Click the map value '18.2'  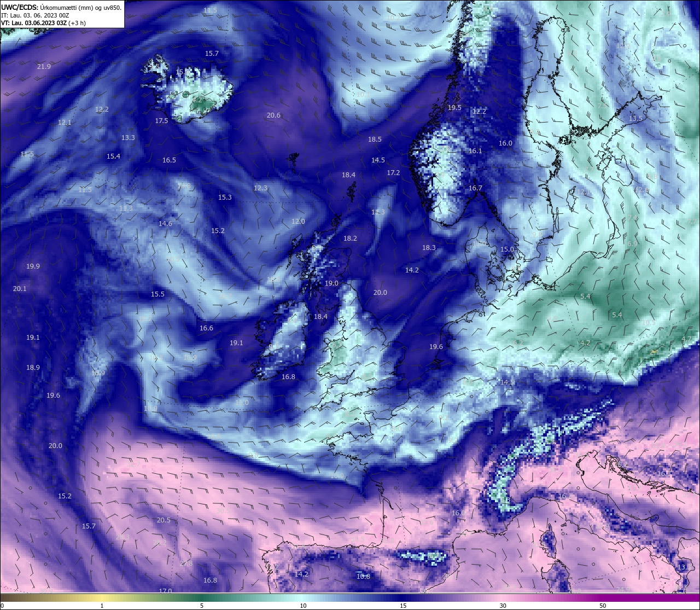(350, 238)
